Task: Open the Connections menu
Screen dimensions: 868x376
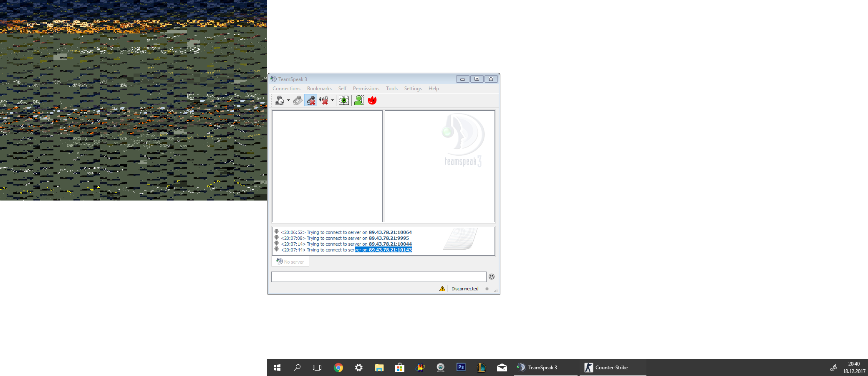Action: point(286,89)
